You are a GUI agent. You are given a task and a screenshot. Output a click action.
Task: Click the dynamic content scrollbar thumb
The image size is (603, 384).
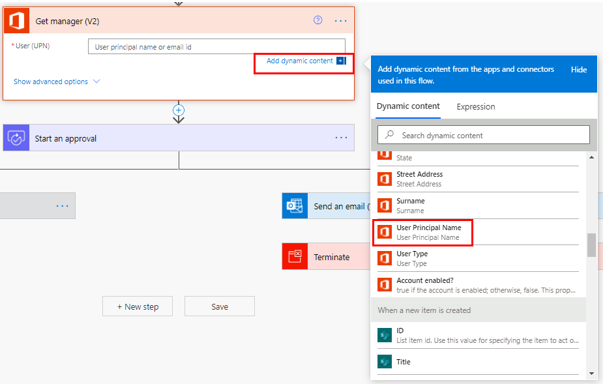point(591,245)
